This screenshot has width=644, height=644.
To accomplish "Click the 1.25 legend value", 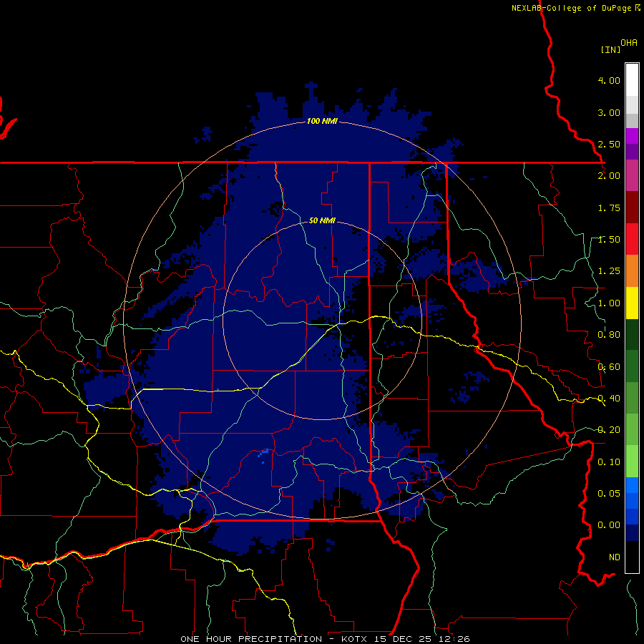I will click(609, 271).
